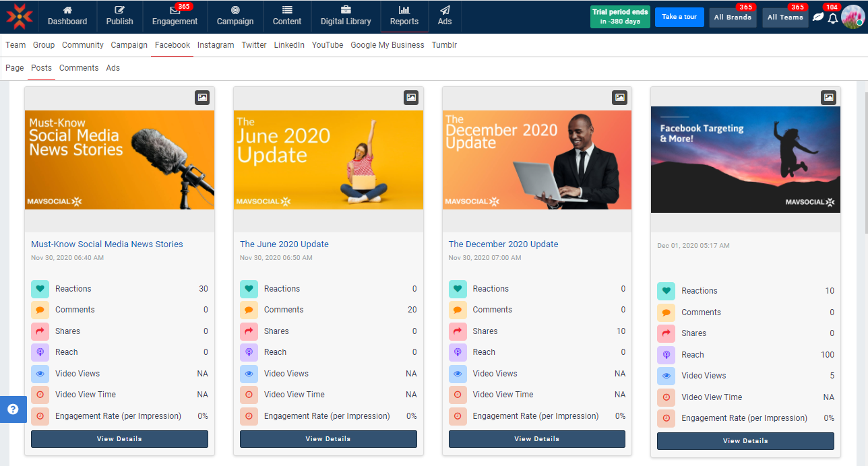868x466 pixels.
Task: Open the user profile avatar
Action: coord(852,17)
